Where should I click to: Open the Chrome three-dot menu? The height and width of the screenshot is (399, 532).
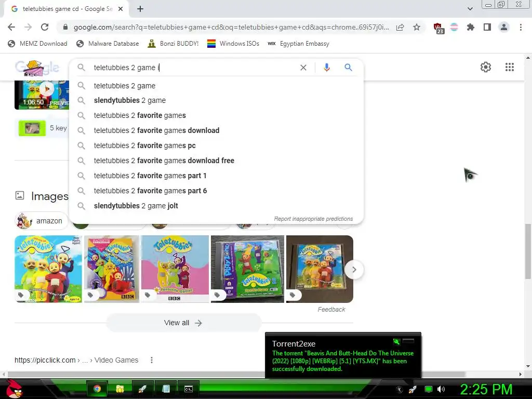[521, 27]
